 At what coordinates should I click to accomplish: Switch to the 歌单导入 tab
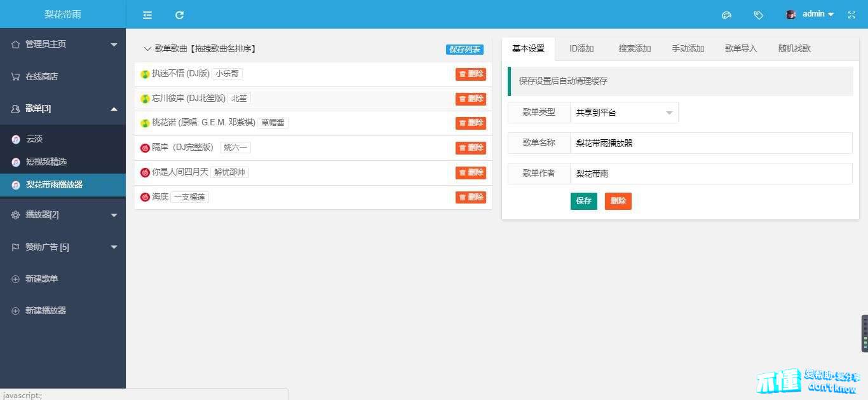click(741, 48)
